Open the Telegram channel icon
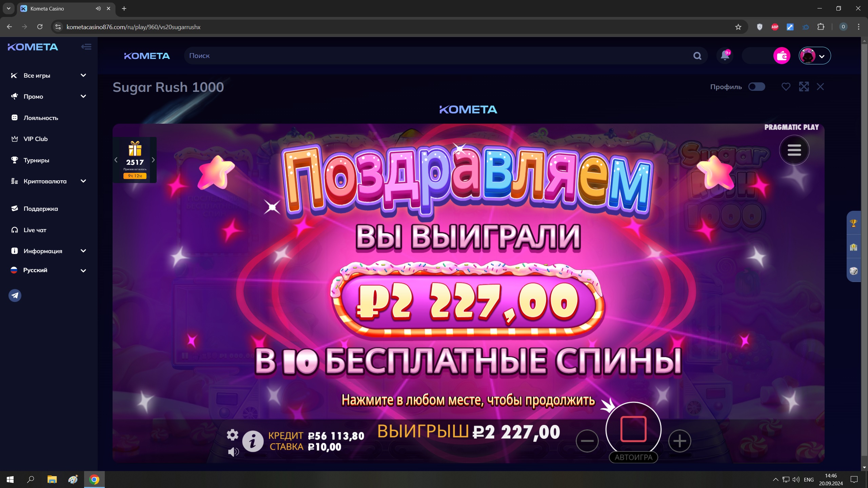 click(15, 296)
